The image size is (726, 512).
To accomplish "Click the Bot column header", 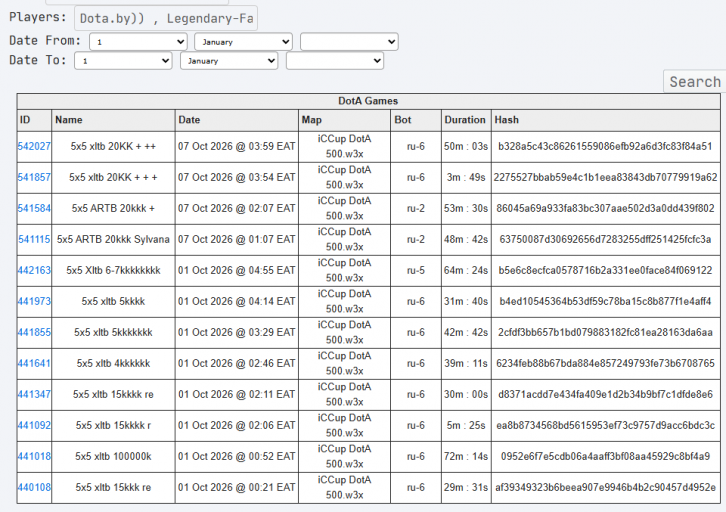I will (x=416, y=120).
